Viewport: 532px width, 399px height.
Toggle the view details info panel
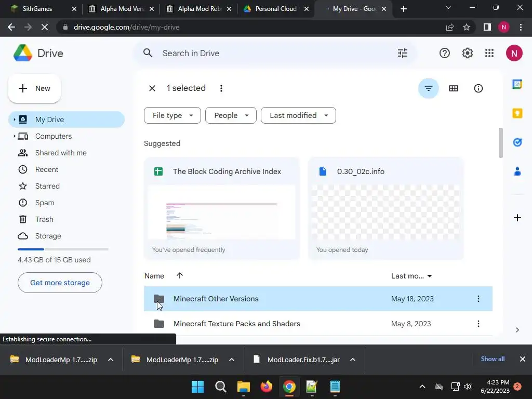click(478, 88)
